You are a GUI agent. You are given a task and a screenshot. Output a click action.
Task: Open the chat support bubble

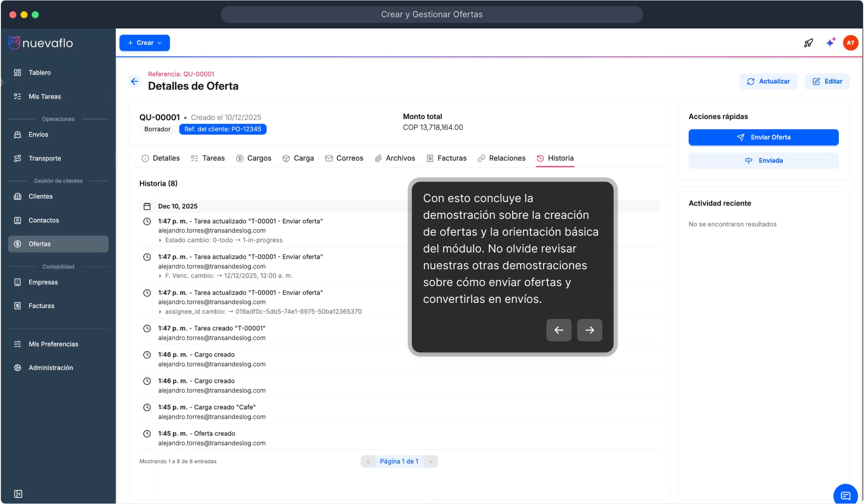[x=845, y=495]
